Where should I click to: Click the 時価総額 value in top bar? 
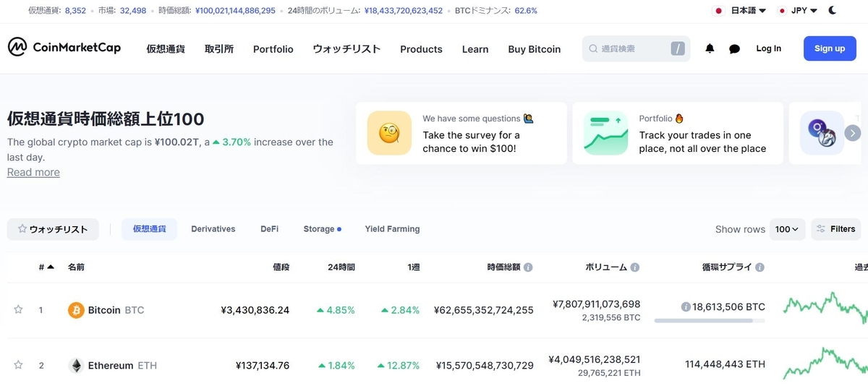[x=235, y=11]
